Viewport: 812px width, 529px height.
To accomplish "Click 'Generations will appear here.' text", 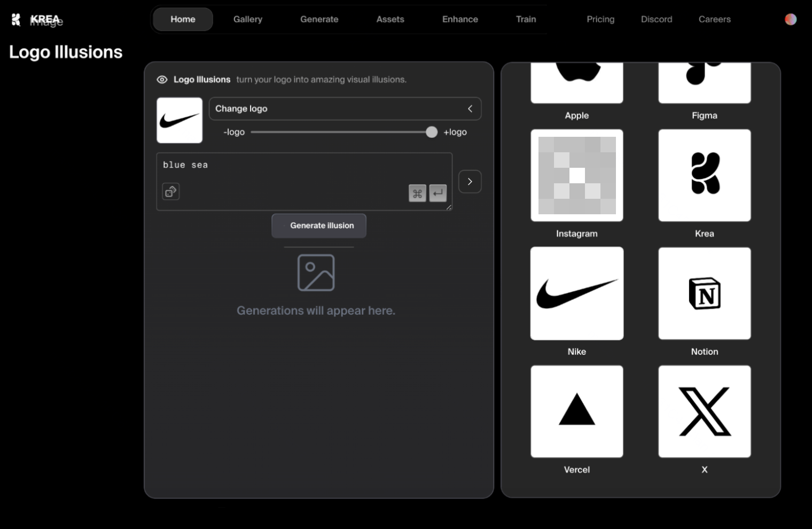I will [x=316, y=310].
